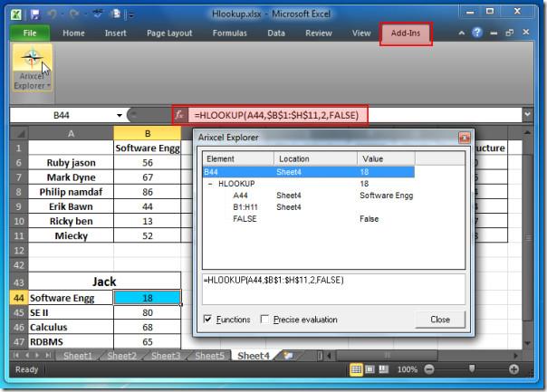Switch to Sheet2 worksheet tab
This screenshot has width=547, height=392.
pyautogui.click(x=122, y=356)
